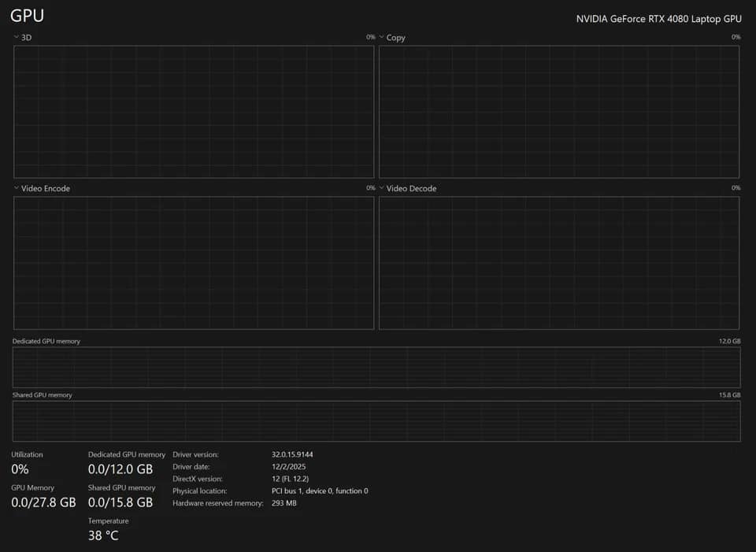The image size is (756, 552).
Task: Click the 3D utilization graph
Action: (x=194, y=112)
